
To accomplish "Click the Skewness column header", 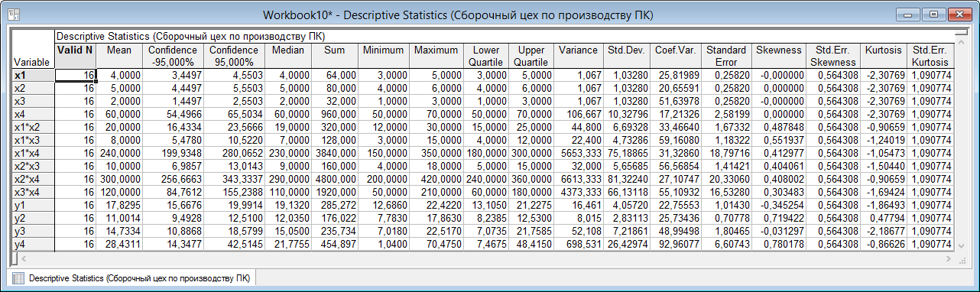I will tap(779, 56).
